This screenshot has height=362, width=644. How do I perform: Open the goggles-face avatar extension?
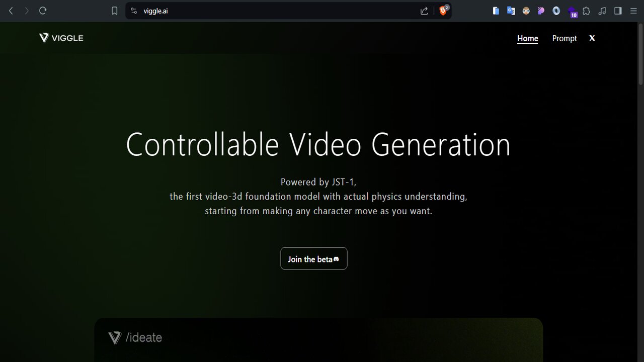point(526,11)
